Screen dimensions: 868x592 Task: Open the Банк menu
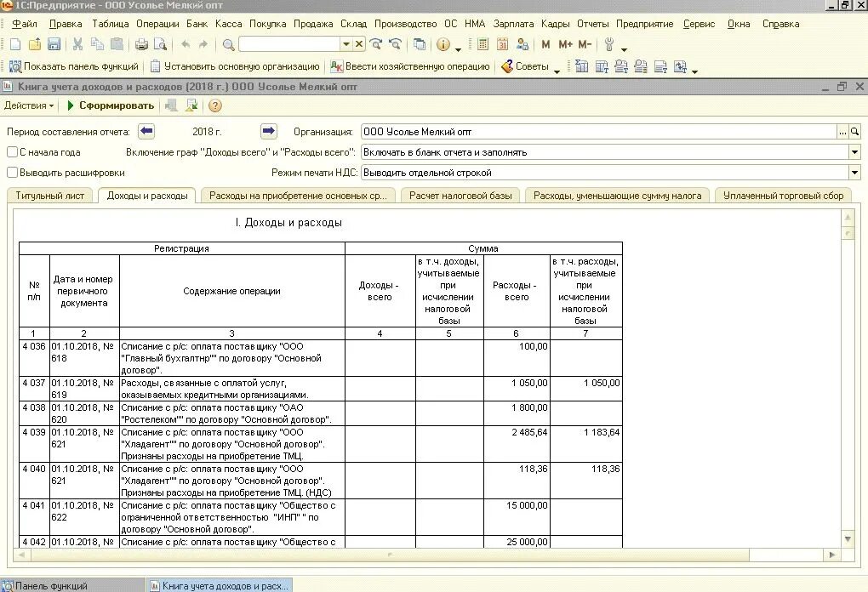click(x=197, y=24)
